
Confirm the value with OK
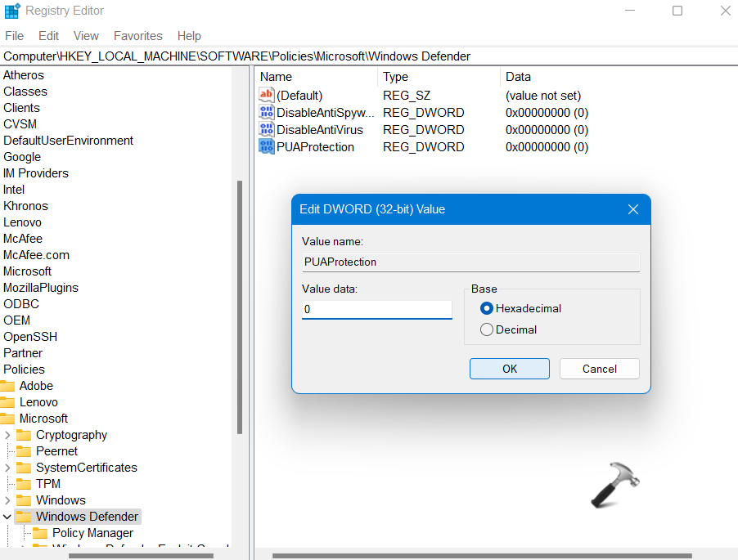[x=509, y=369]
